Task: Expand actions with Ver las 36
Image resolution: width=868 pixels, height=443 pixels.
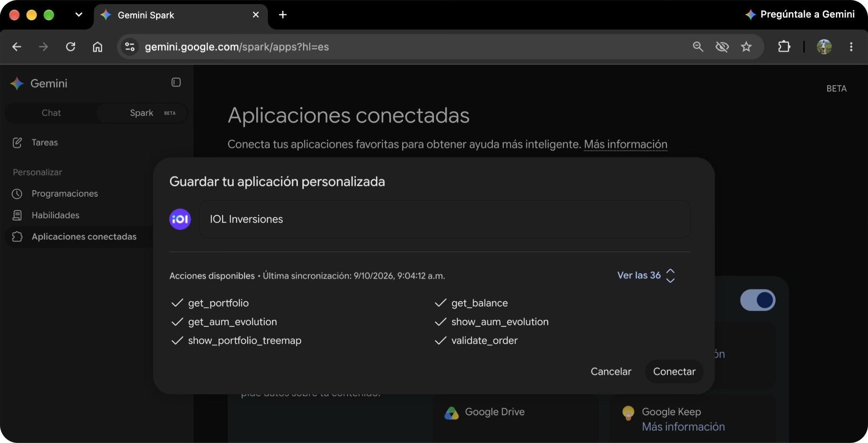Action: [x=646, y=275]
